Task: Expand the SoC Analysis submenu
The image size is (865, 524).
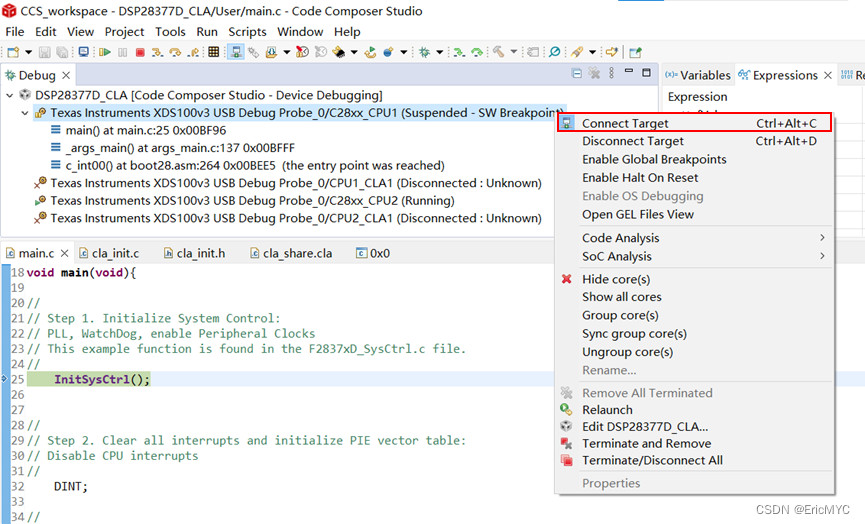Action: click(695, 256)
